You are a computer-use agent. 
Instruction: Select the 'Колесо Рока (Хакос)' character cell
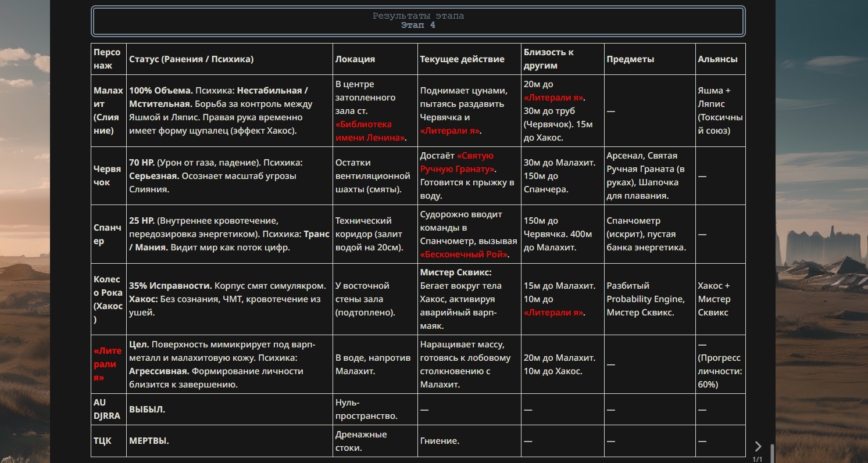click(x=108, y=299)
